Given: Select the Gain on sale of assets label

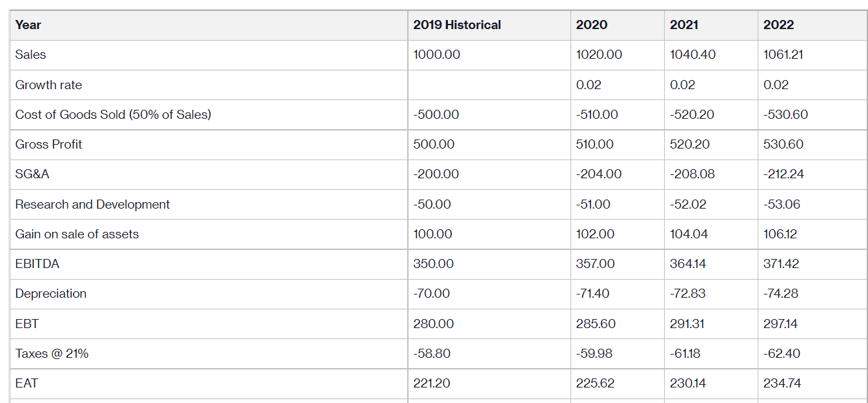Looking at the screenshot, I should [x=77, y=234].
